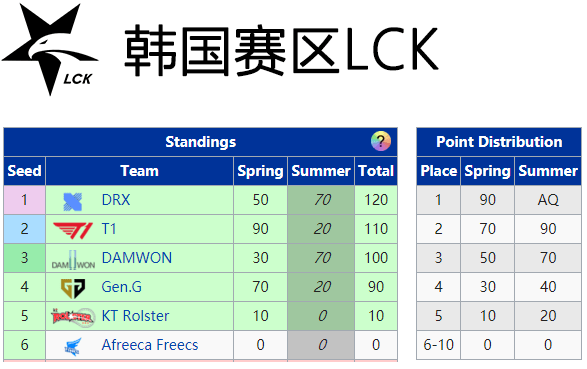Open the T1 team link
This screenshot has width=587, height=369.
coord(109,229)
